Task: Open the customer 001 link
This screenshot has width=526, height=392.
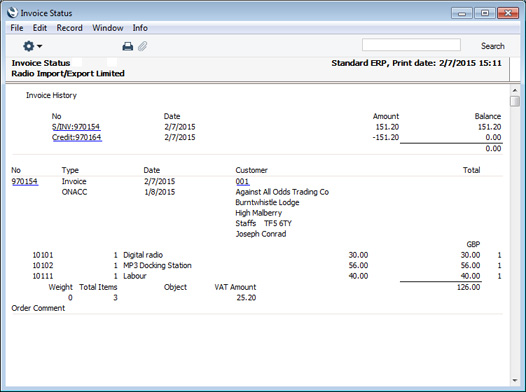Action: click(x=242, y=181)
